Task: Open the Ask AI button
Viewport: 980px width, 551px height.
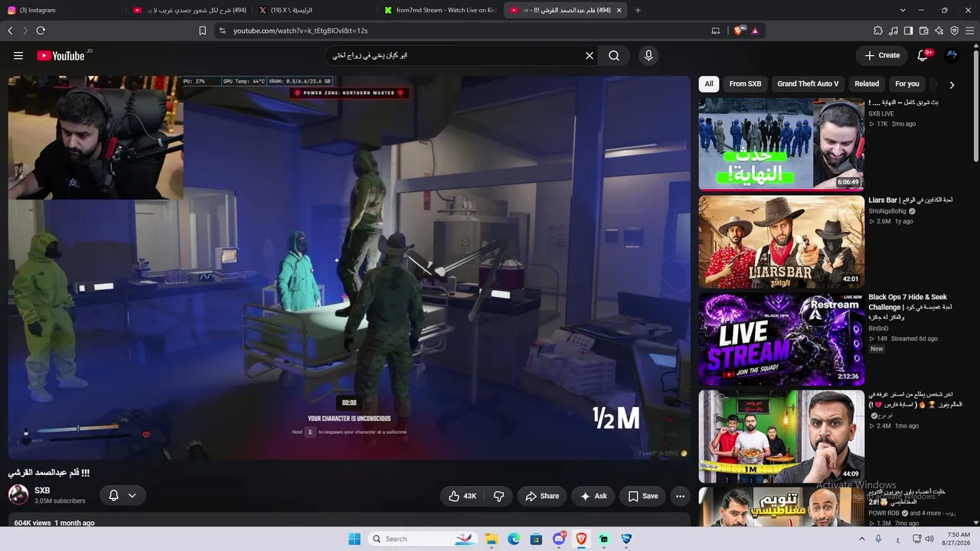Action: [x=593, y=496]
